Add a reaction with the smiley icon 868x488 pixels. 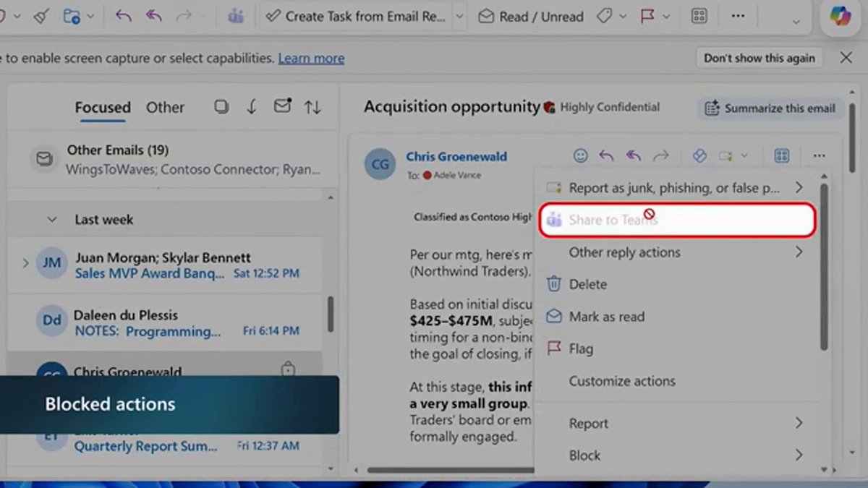point(580,155)
